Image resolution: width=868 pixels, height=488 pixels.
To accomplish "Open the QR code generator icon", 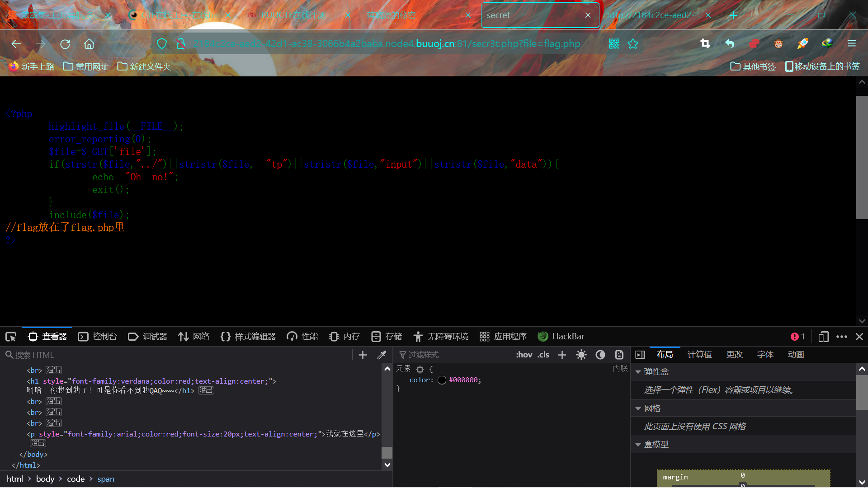I will (x=613, y=44).
